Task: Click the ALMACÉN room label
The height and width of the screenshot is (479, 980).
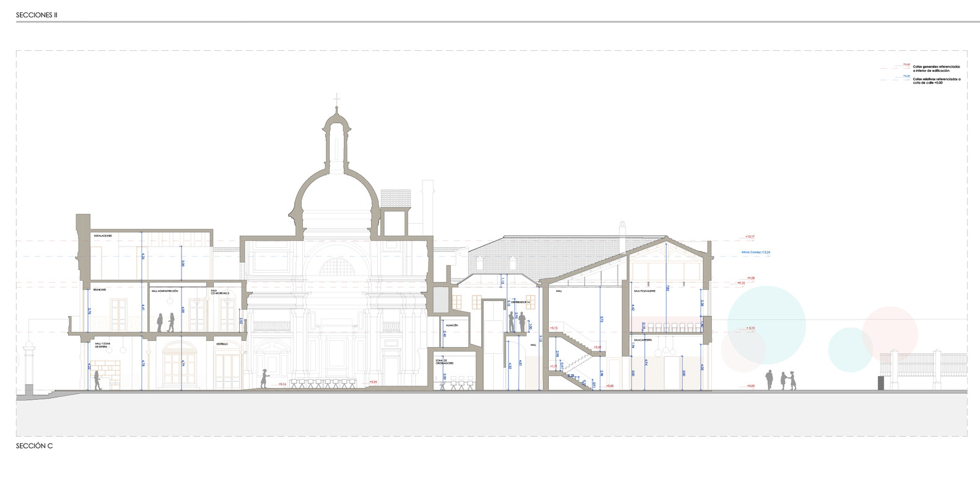Action: [451, 325]
